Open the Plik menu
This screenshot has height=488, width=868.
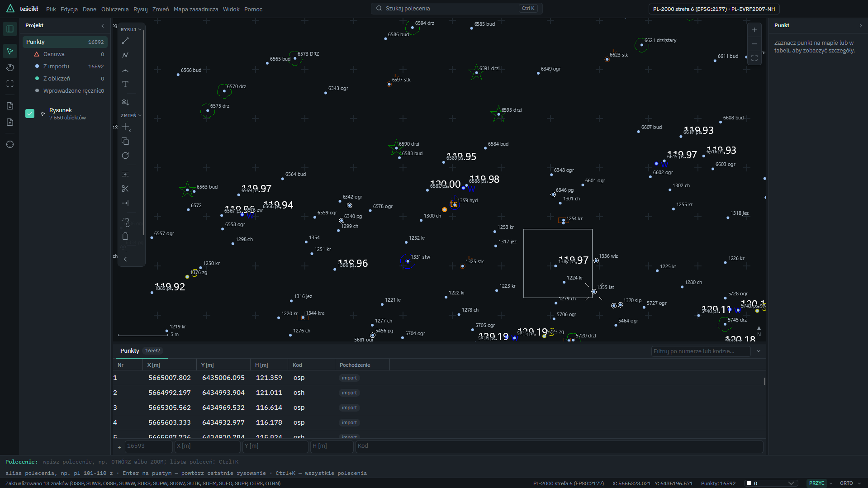(51, 9)
